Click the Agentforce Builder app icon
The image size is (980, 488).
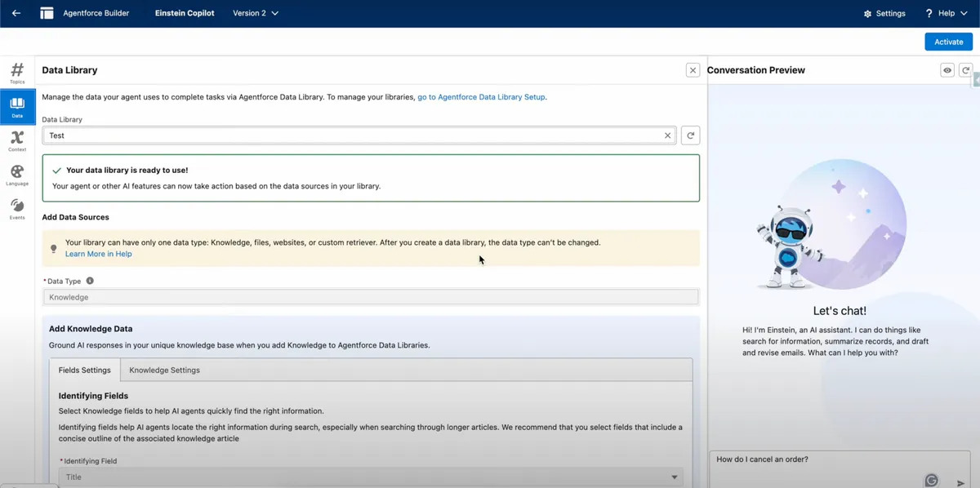[47, 13]
